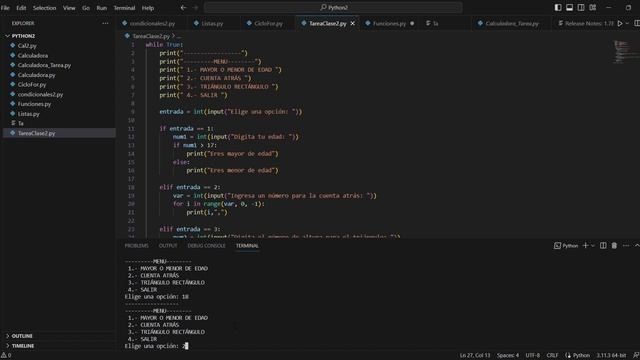The height and width of the screenshot is (360, 640).
Task: Open the Run menu
Action: point(102,8)
